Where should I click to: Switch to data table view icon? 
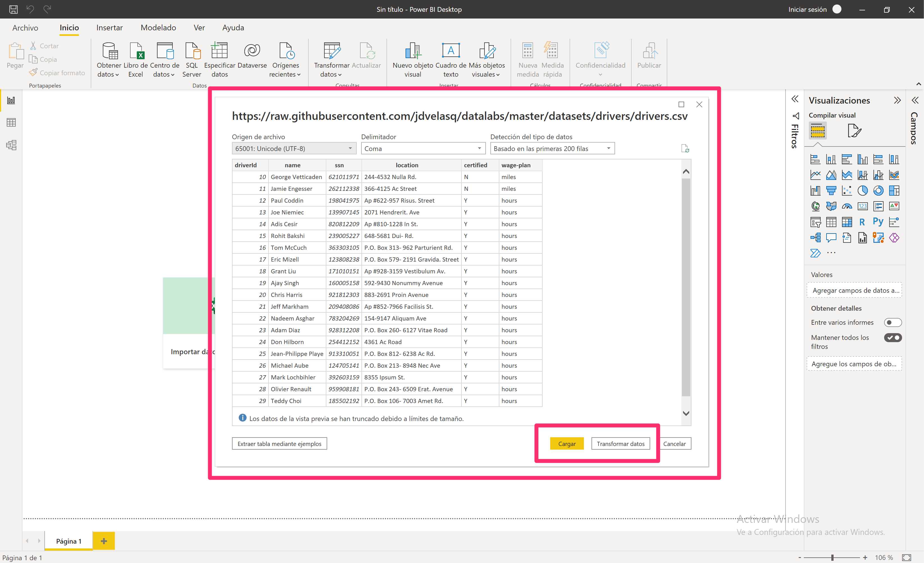point(11,123)
